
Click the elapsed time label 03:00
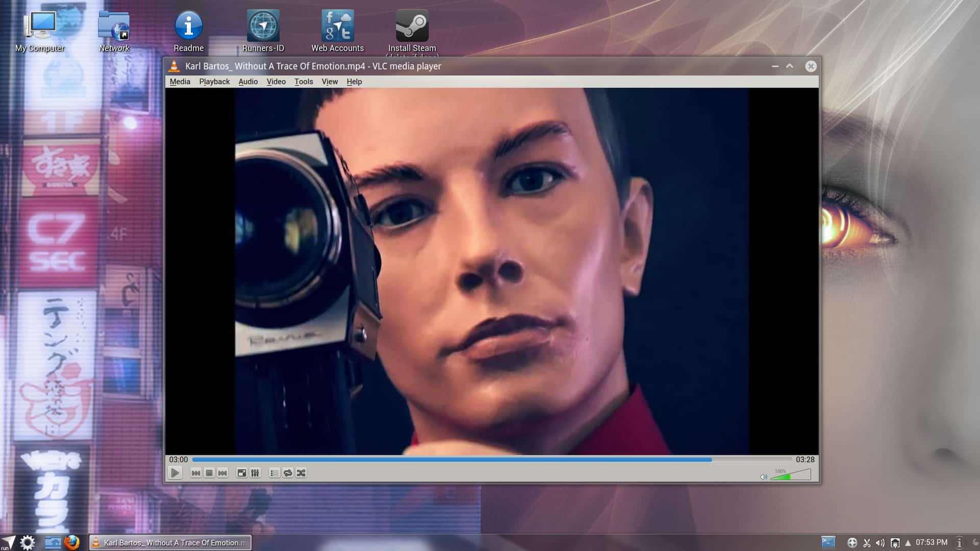coord(179,460)
